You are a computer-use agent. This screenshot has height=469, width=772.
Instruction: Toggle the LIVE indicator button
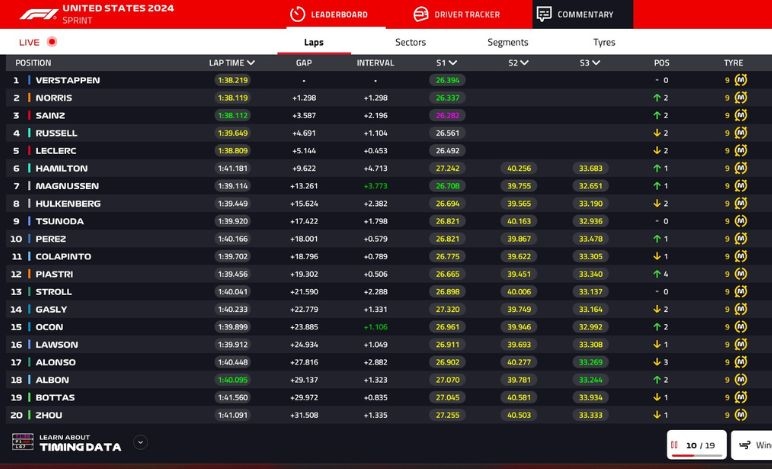pyautogui.click(x=52, y=42)
